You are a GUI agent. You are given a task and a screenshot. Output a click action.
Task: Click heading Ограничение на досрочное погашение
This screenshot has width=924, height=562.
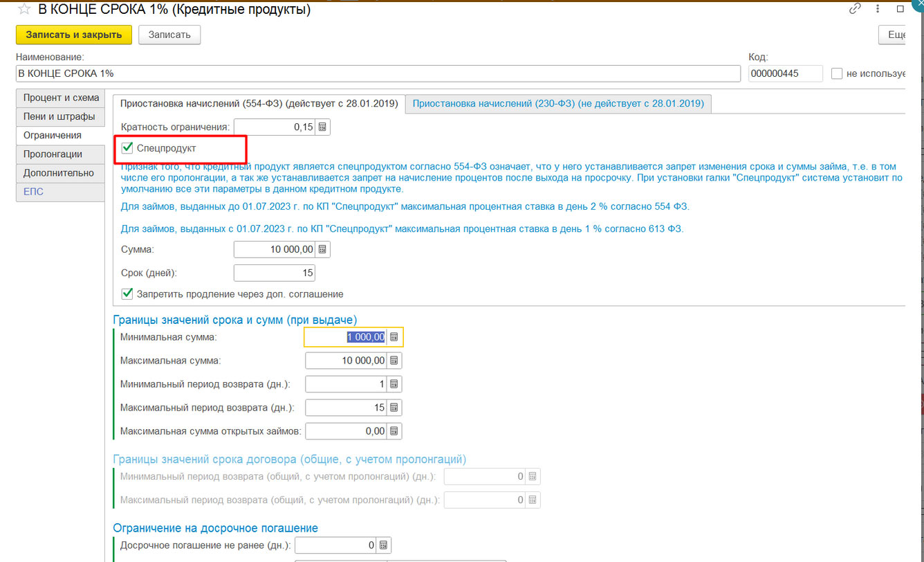click(215, 528)
